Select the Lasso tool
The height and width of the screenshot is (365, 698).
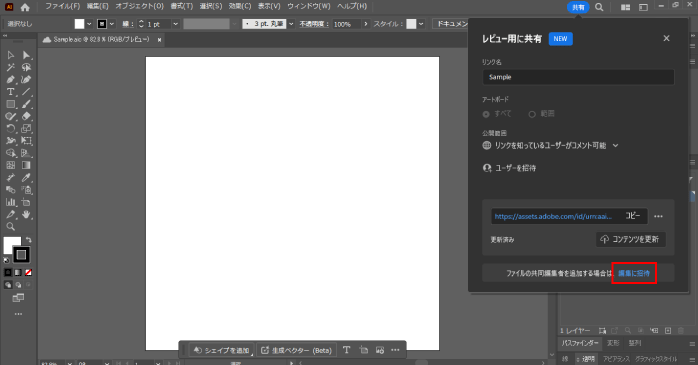26,67
